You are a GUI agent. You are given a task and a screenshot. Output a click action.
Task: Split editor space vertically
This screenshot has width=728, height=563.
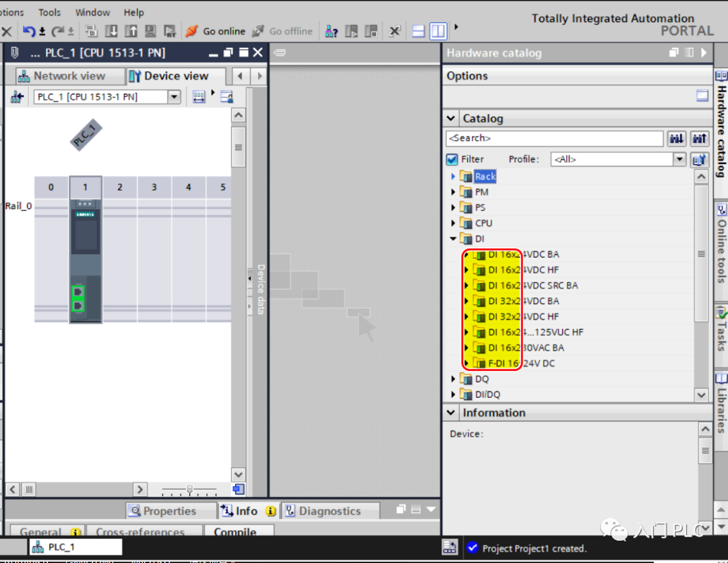tap(438, 31)
